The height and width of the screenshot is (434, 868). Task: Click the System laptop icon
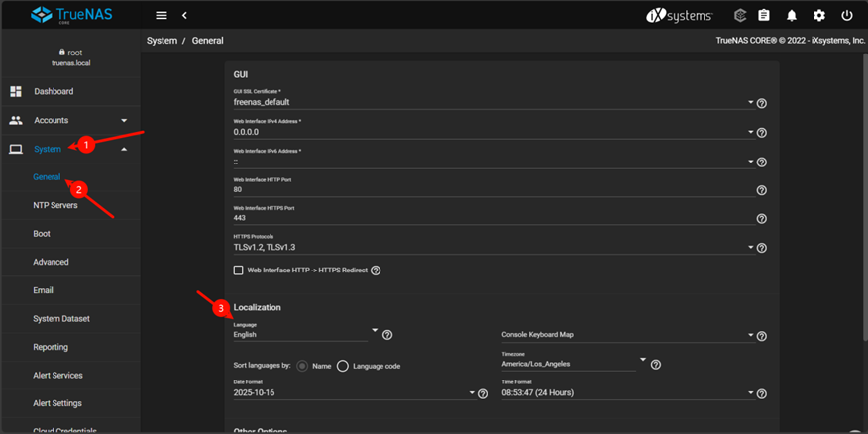click(16, 149)
